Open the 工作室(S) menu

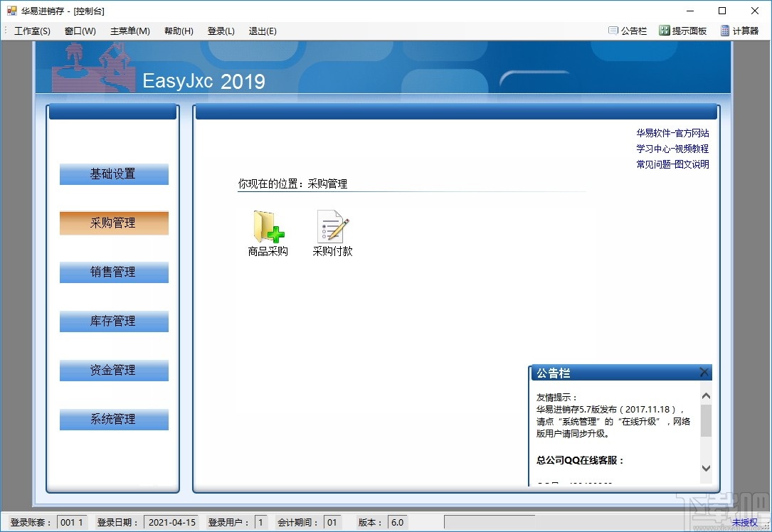[x=31, y=31]
